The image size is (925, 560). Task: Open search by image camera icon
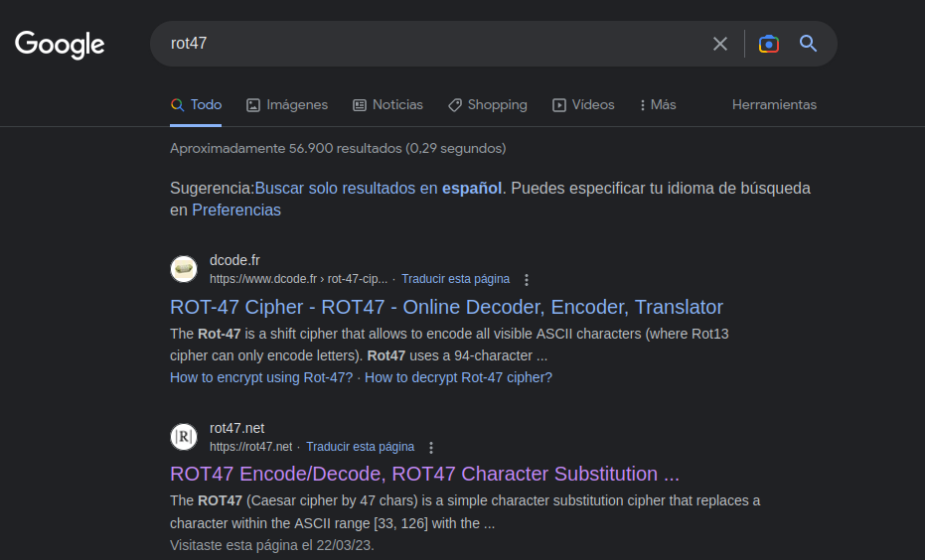pos(769,44)
